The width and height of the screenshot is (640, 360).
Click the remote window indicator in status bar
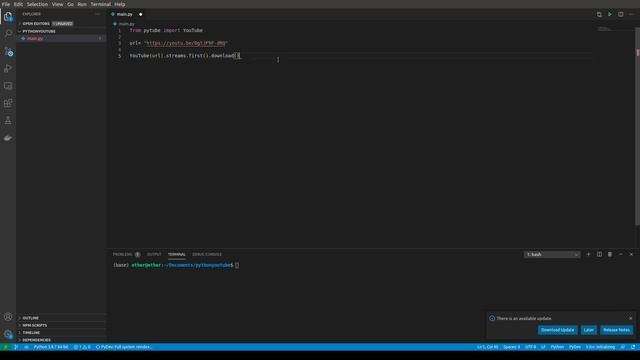pyautogui.click(x=5, y=347)
